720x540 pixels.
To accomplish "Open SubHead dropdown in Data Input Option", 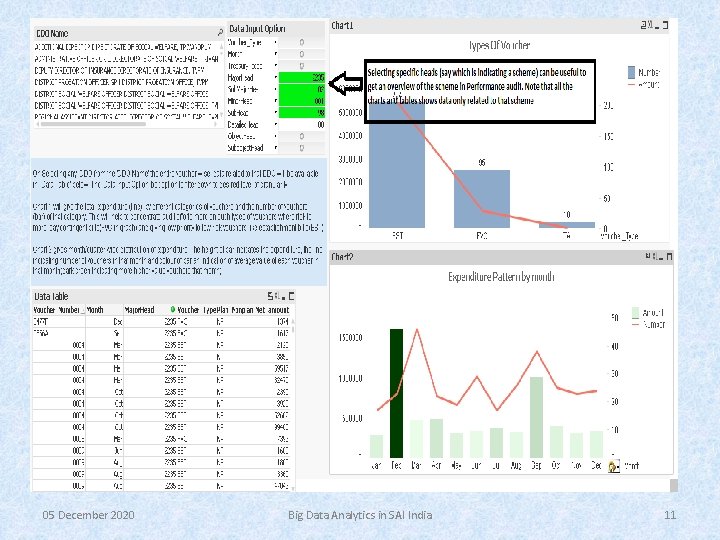I will point(276,112).
